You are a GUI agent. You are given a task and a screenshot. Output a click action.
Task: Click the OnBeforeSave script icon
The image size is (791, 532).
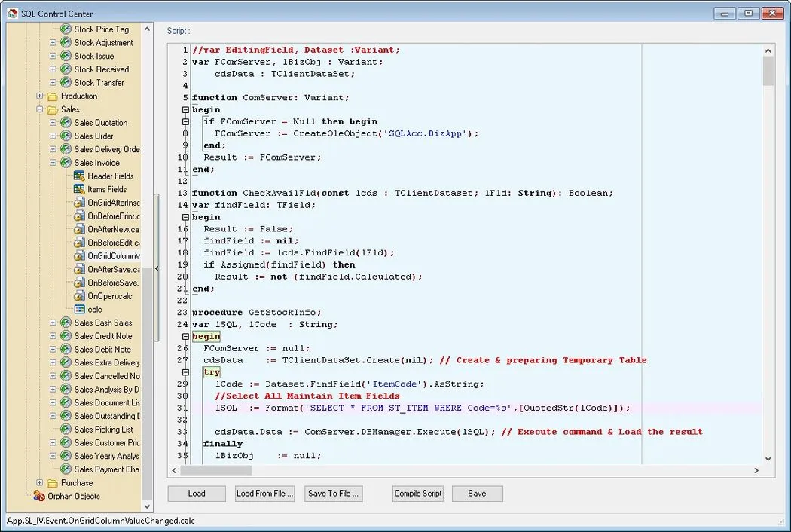pos(79,283)
